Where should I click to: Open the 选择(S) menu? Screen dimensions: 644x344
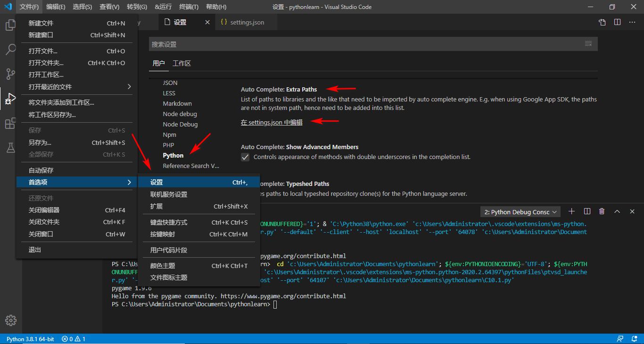[x=83, y=7]
